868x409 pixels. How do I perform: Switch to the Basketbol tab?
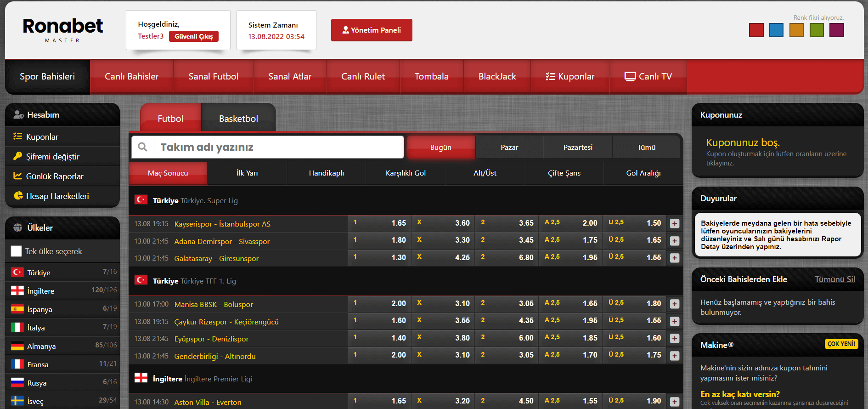coord(238,119)
